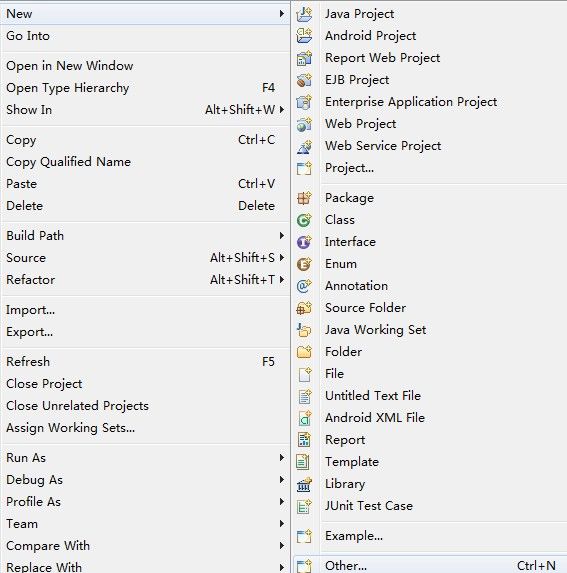The height and width of the screenshot is (573, 567).
Task: Expand the Profile As submenu arrow
Action: 282,502
